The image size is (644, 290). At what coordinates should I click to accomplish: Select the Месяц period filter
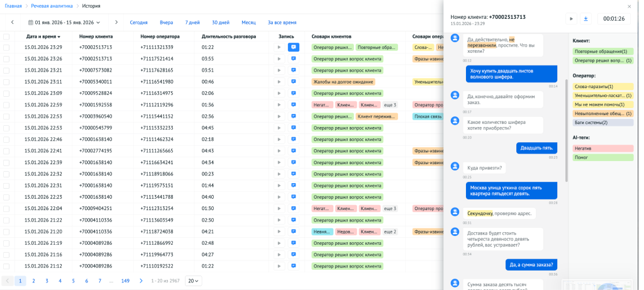[248, 23]
